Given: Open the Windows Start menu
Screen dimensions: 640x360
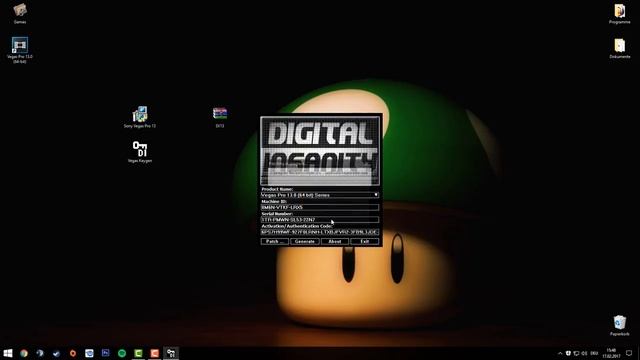Looking at the screenshot, I should [x=8, y=353].
